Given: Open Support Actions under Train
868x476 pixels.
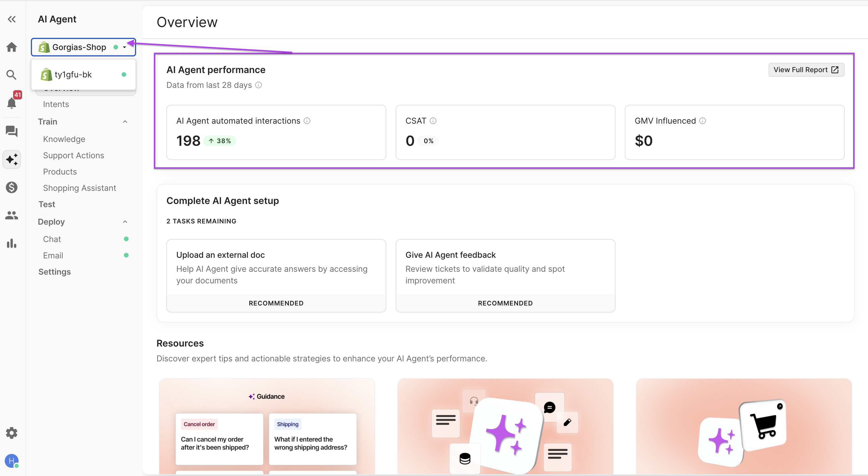Looking at the screenshot, I should coord(74,155).
